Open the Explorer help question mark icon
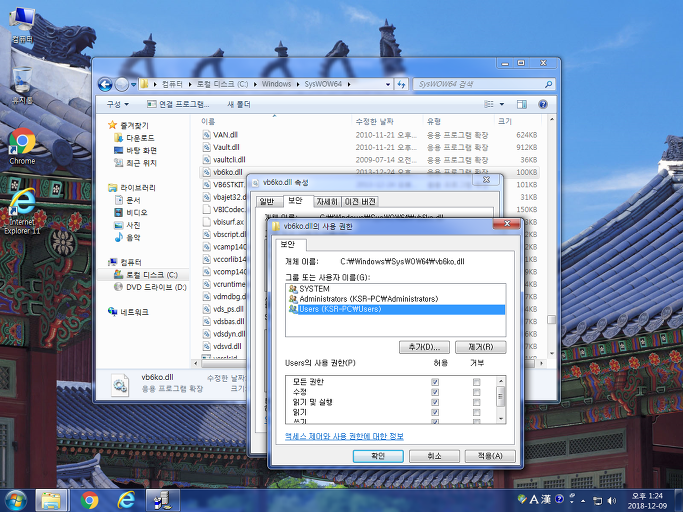 (543, 104)
